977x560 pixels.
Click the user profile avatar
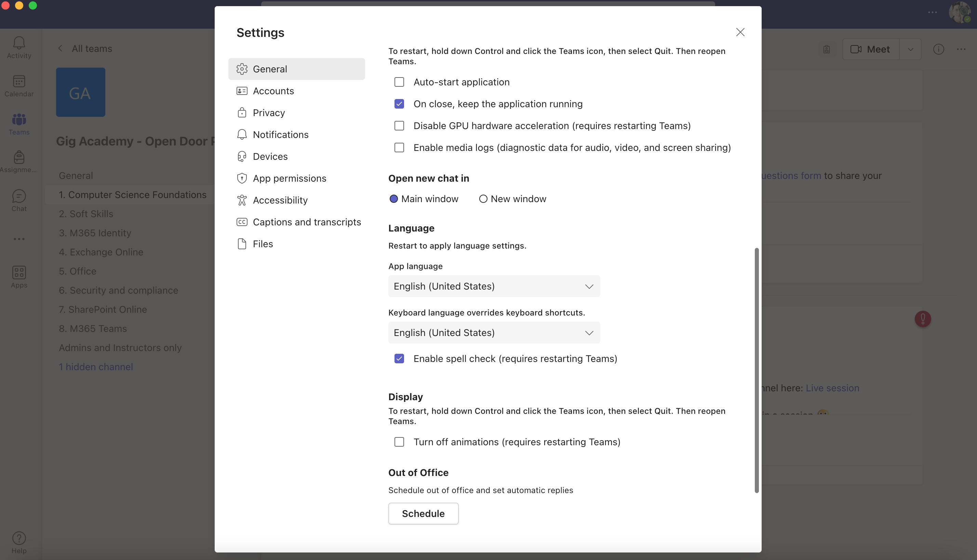(959, 12)
